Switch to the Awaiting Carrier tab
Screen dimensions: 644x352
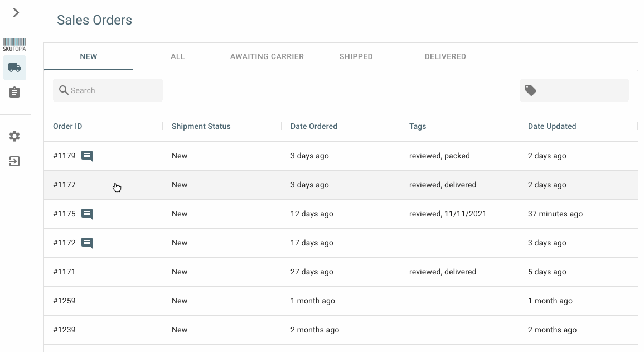(267, 56)
